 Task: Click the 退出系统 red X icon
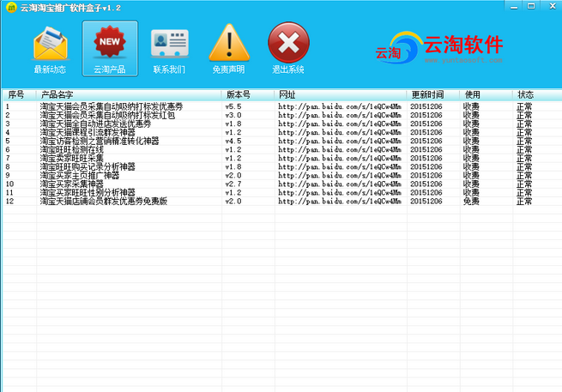(x=288, y=48)
